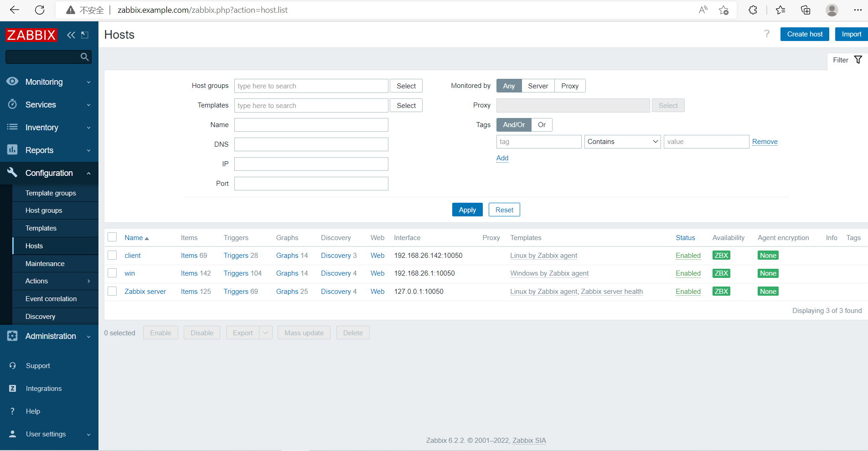
Task: Open the tag operator Contains dropdown
Action: click(623, 142)
